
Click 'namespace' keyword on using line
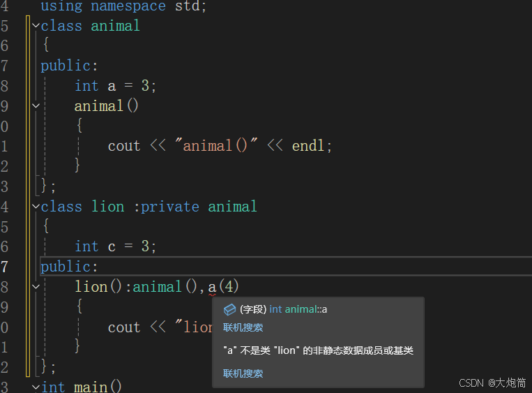(x=128, y=6)
